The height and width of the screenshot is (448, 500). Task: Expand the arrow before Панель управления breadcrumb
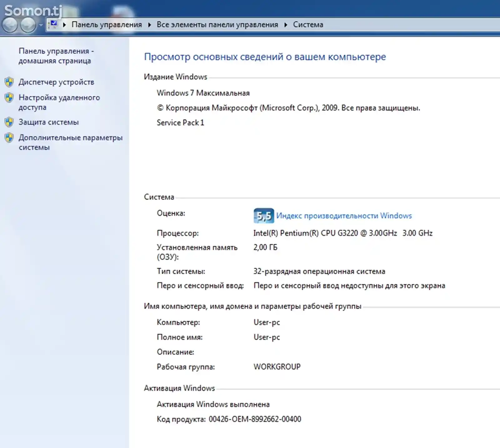click(64, 25)
